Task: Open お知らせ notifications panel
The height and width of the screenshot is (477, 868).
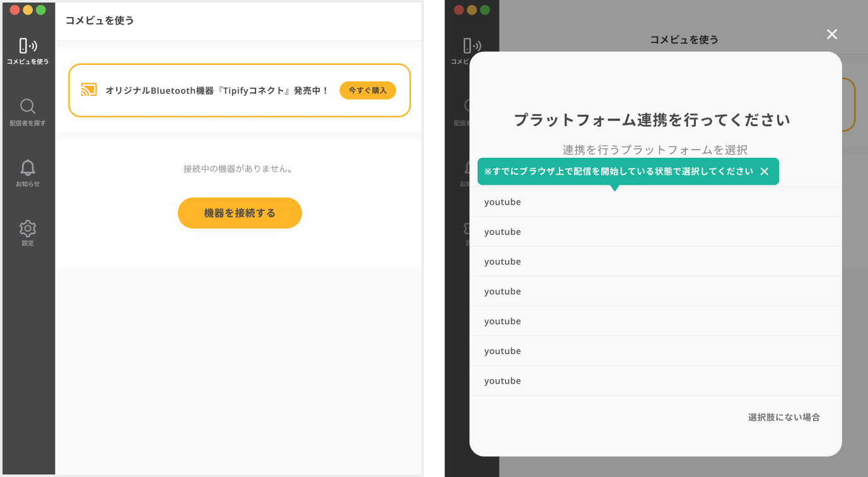Action: click(27, 169)
